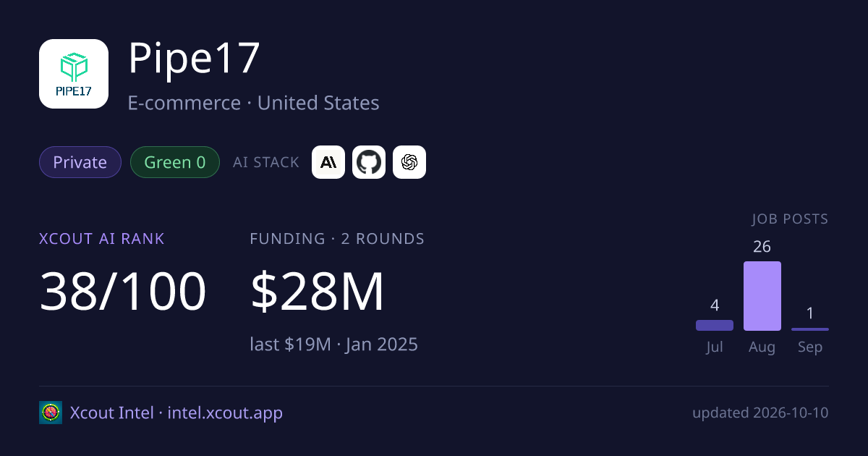Click the Pipe17 company title
The image size is (868, 456).
[194, 59]
